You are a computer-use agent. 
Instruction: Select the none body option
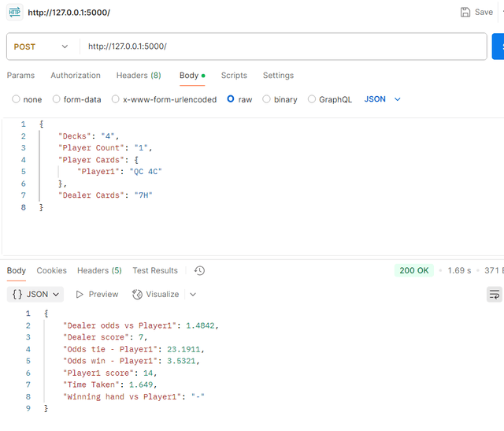tap(16, 99)
